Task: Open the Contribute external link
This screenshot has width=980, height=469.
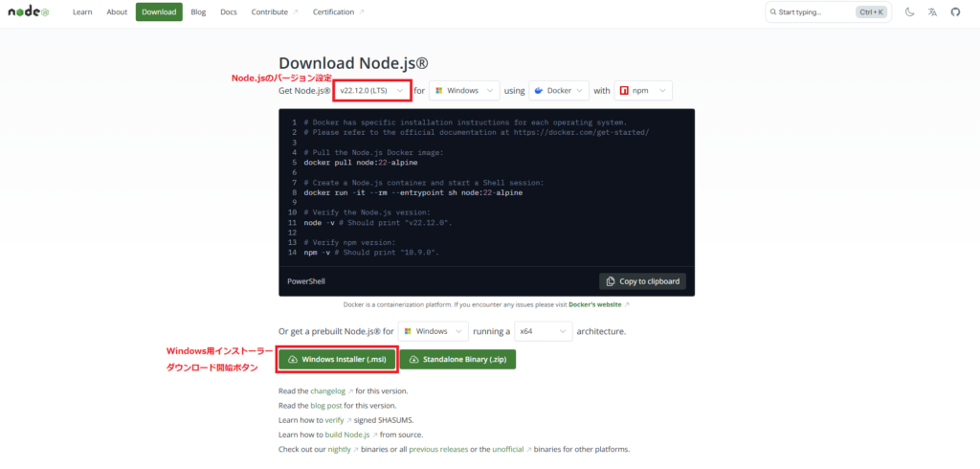Action: pyautogui.click(x=275, y=11)
